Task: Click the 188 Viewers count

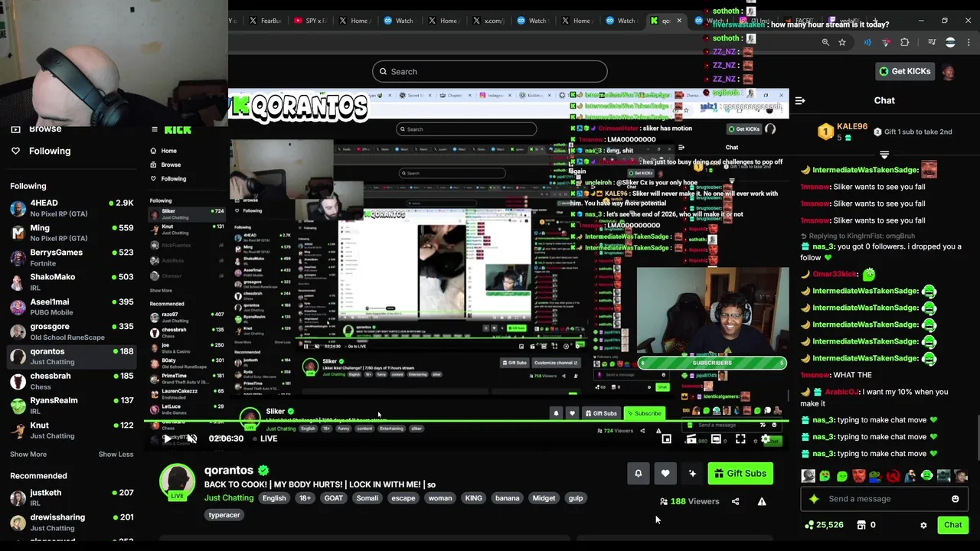Action: coord(689,501)
